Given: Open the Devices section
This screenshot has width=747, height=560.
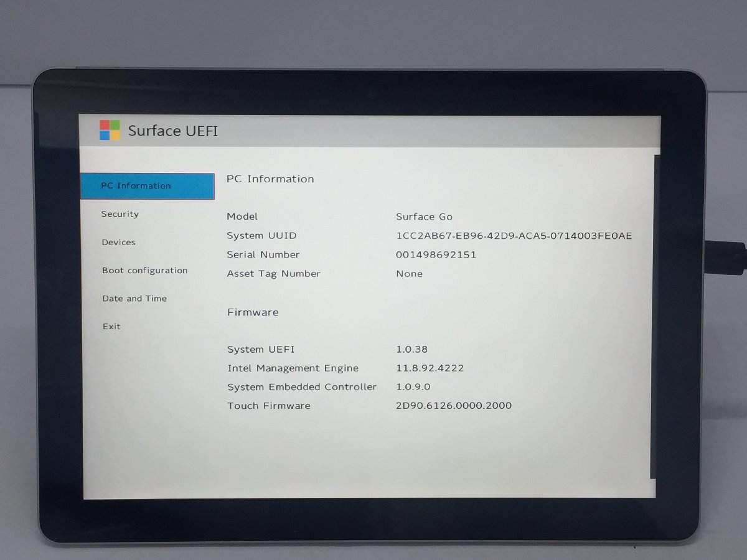Looking at the screenshot, I should point(118,242).
